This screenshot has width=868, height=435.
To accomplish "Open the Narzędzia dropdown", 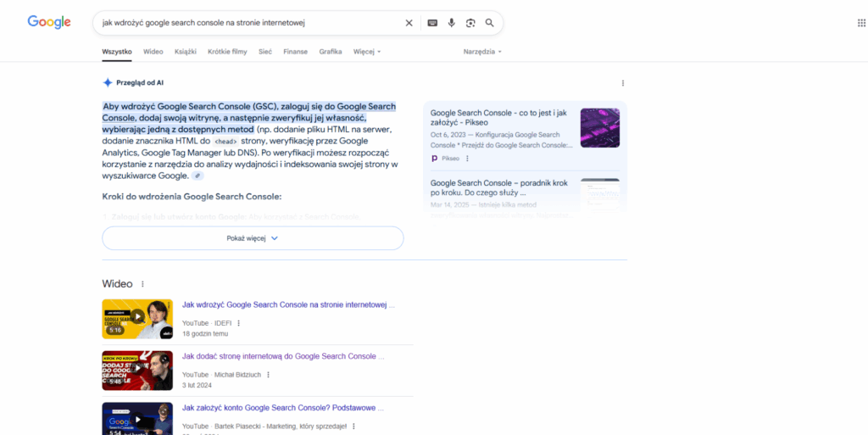I will coord(482,52).
